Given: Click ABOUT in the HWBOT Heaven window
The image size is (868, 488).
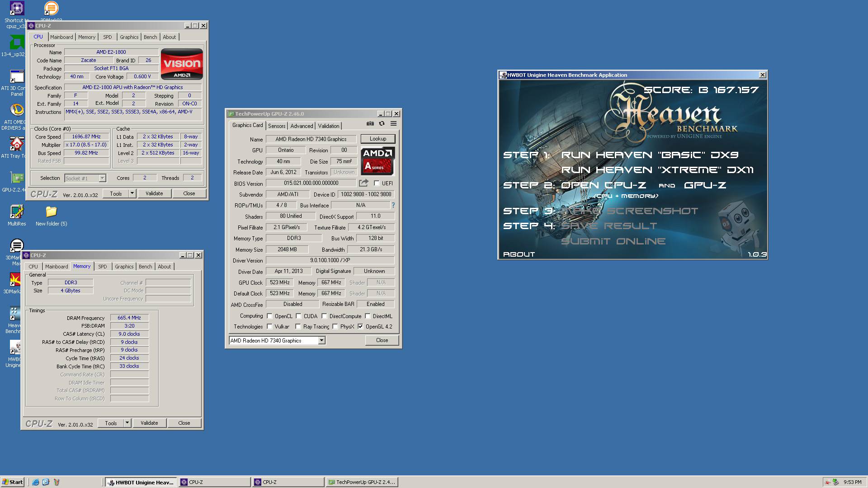Looking at the screenshot, I should click(x=519, y=254).
